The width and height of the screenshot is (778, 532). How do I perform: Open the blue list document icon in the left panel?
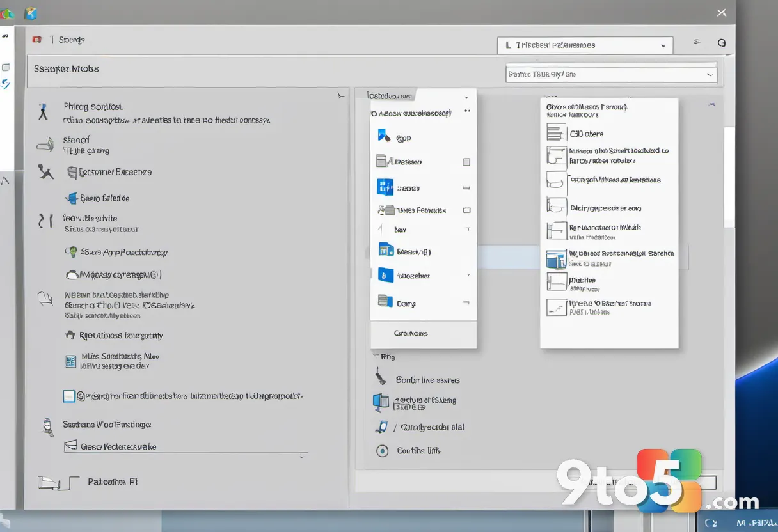tap(71, 362)
